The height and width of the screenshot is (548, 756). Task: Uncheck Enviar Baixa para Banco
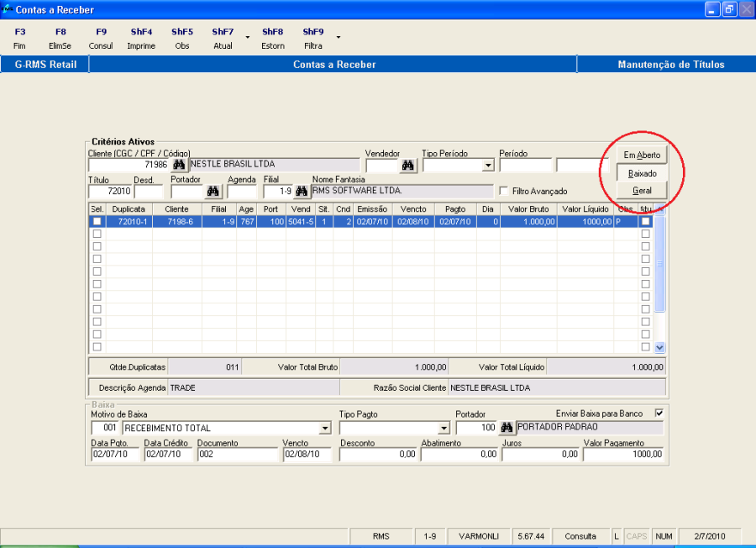click(x=659, y=414)
